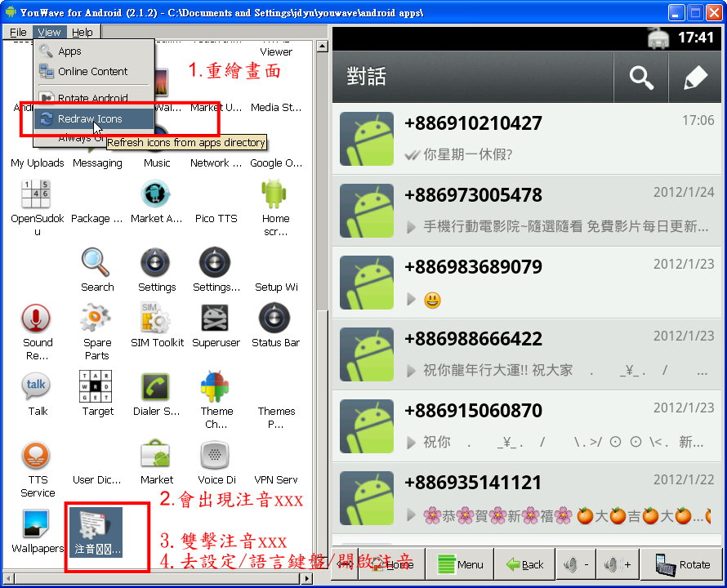The width and height of the screenshot is (727, 588).
Task: Launch the Search app icon
Action: point(96,262)
